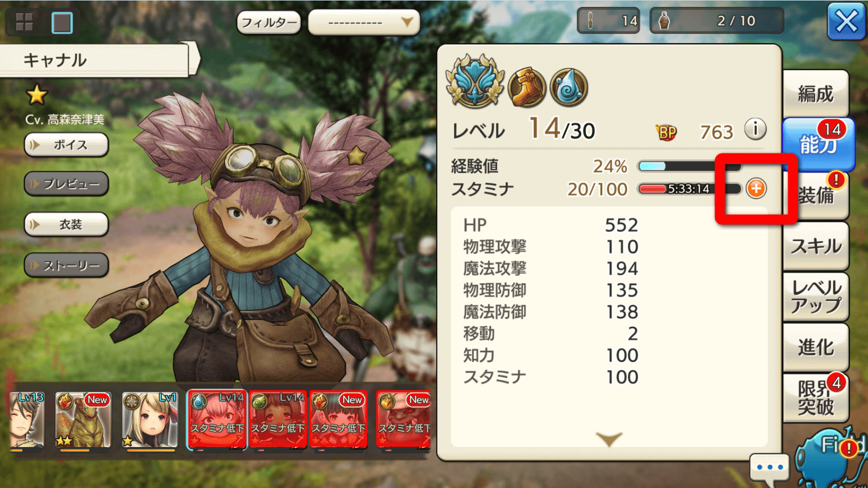Click the orange plus stamina recover icon

[x=756, y=189]
